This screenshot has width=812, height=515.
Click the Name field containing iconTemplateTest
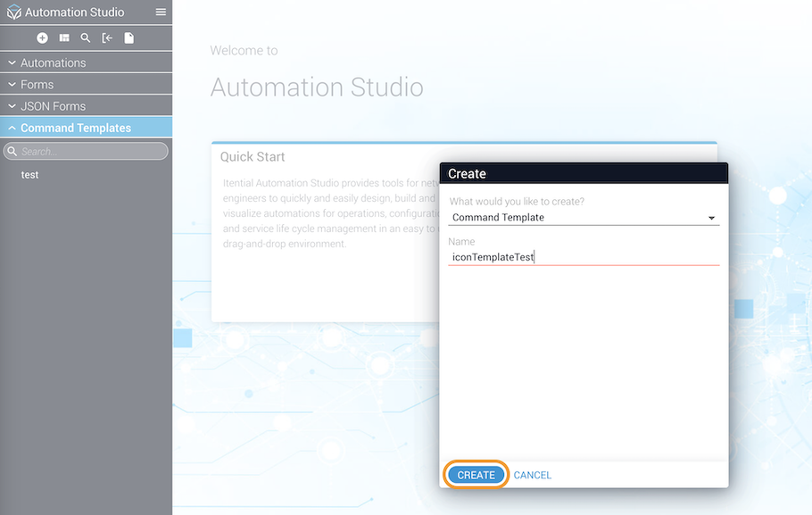(584, 257)
